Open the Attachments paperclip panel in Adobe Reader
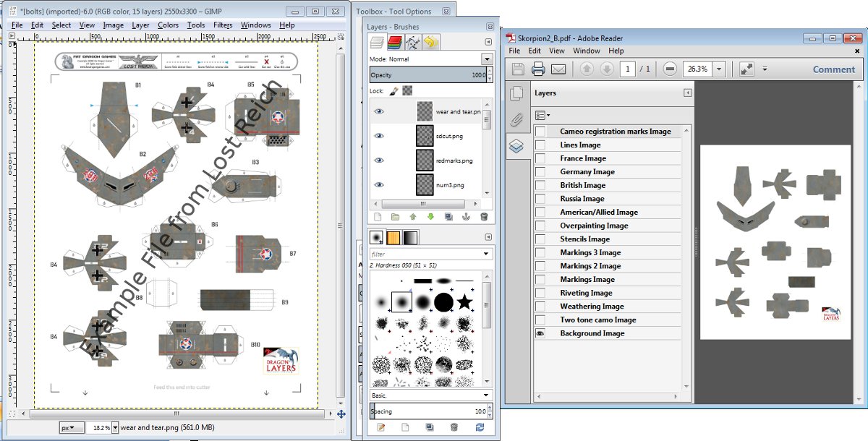The width and height of the screenshot is (868, 441). (x=516, y=119)
